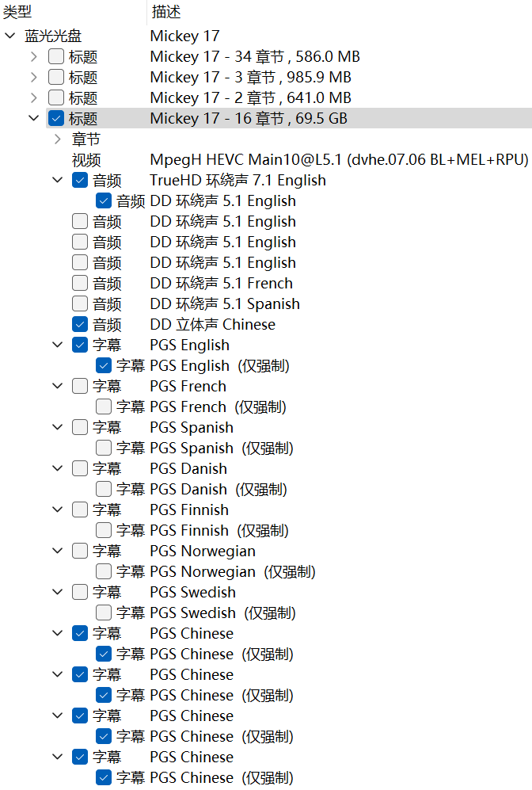Check the 34 章节 586.0 MB title checkbox
Screen dimensions: 532x790
(56, 56)
